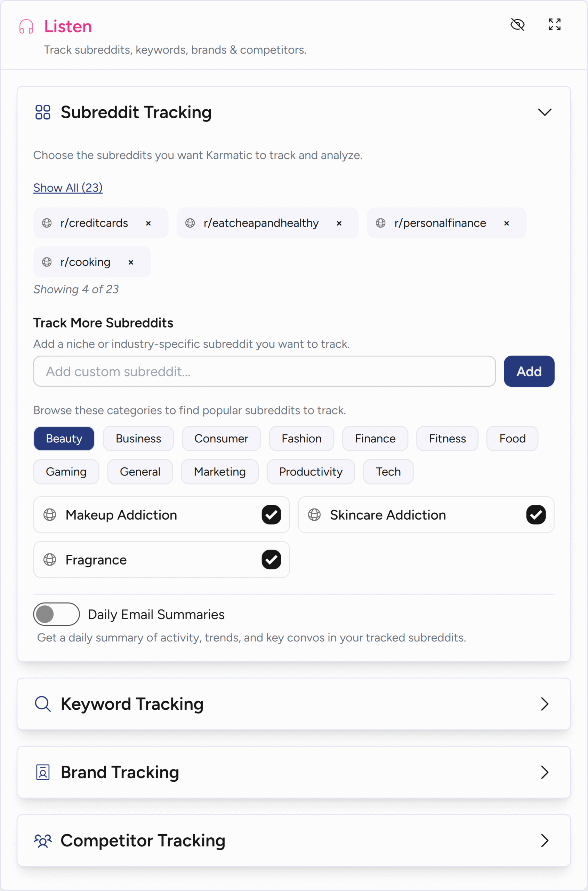This screenshot has height=891, width=588.
Task: Open the Show All (23) link
Action: 68,188
